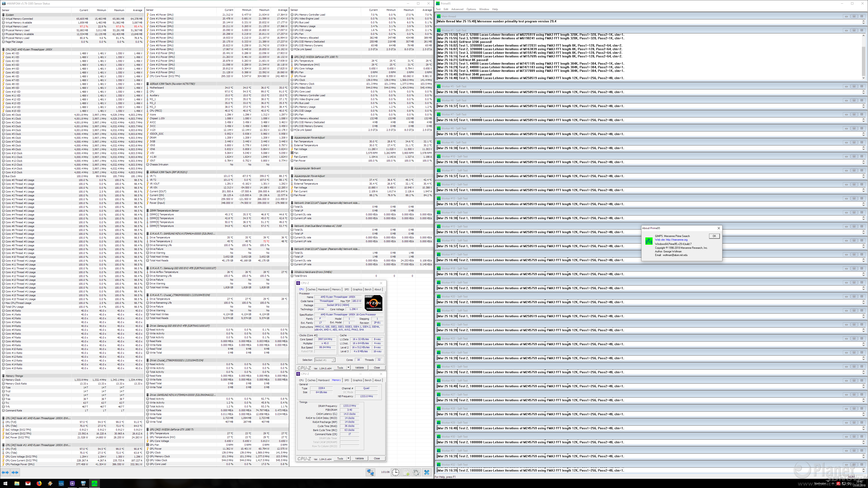Image resolution: width=868 pixels, height=488 pixels.
Task: Click Worker #5 Self-Test window icon
Action: 439,86
